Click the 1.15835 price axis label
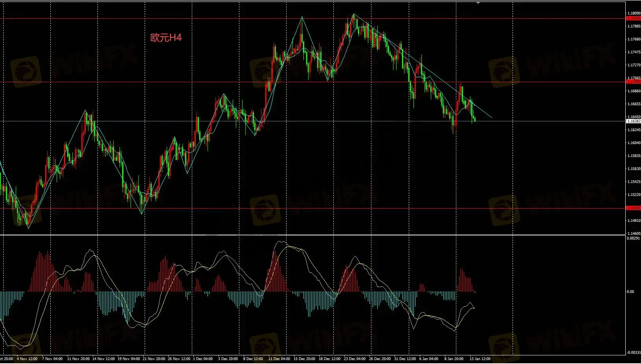This screenshot has width=641, height=364. click(634, 156)
